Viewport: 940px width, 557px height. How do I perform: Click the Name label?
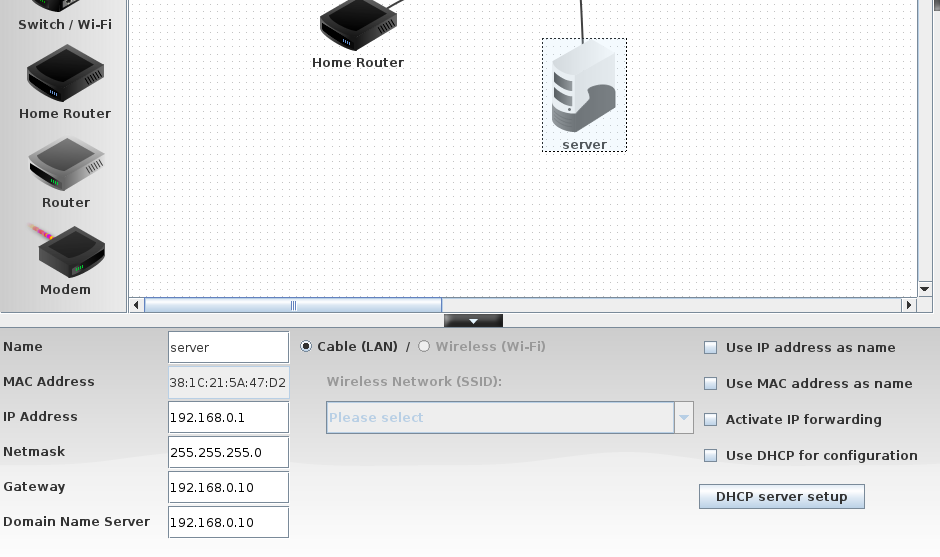pyautogui.click(x=23, y=347)
